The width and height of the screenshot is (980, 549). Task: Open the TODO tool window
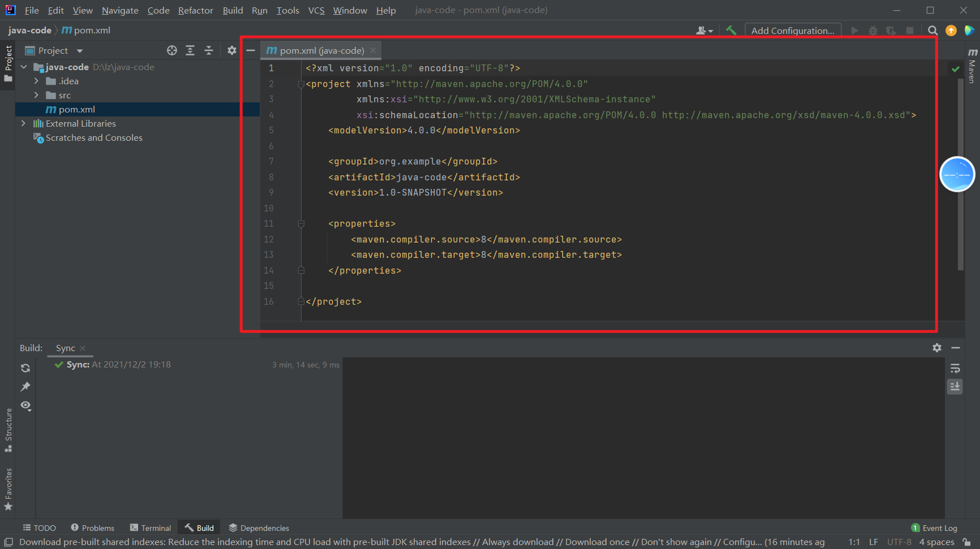[x=40, y=528]
